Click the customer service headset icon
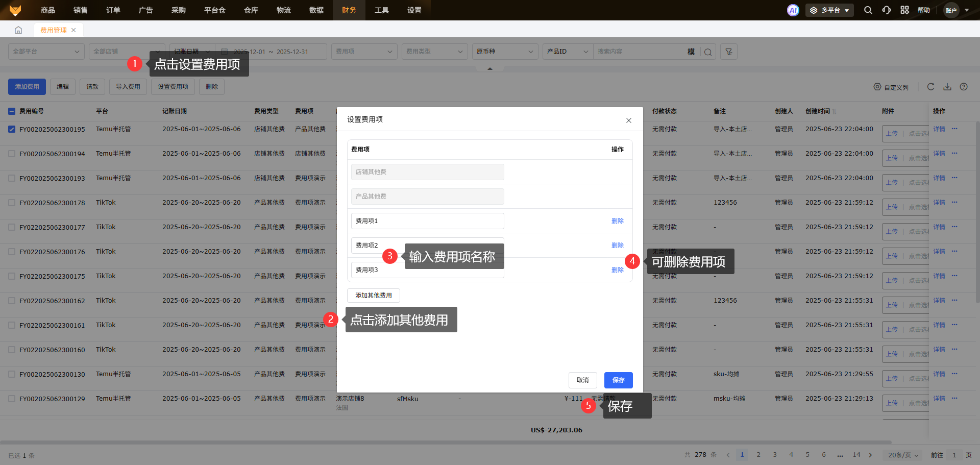The height and width of the screenshot is (465, 980). (886, 10)
